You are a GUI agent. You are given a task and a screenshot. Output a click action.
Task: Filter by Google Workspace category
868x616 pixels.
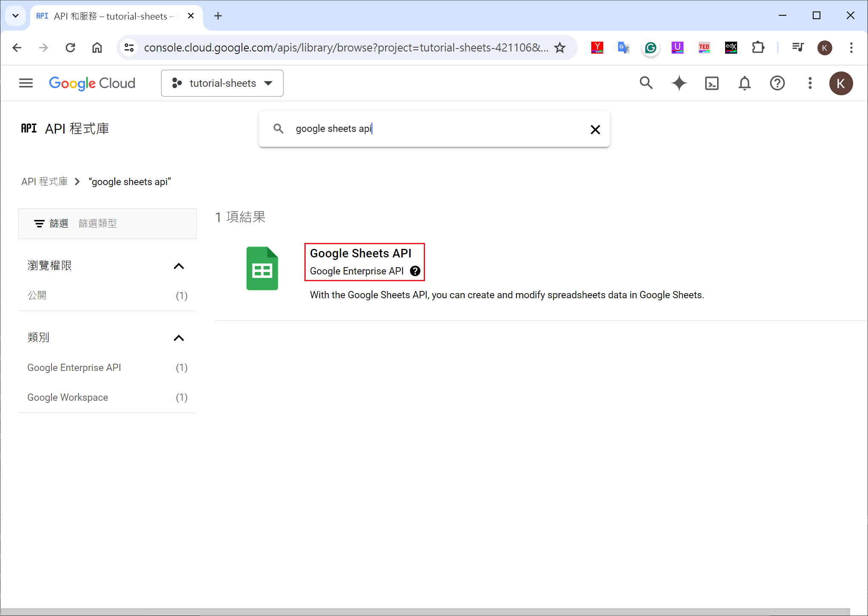[68, 397]
